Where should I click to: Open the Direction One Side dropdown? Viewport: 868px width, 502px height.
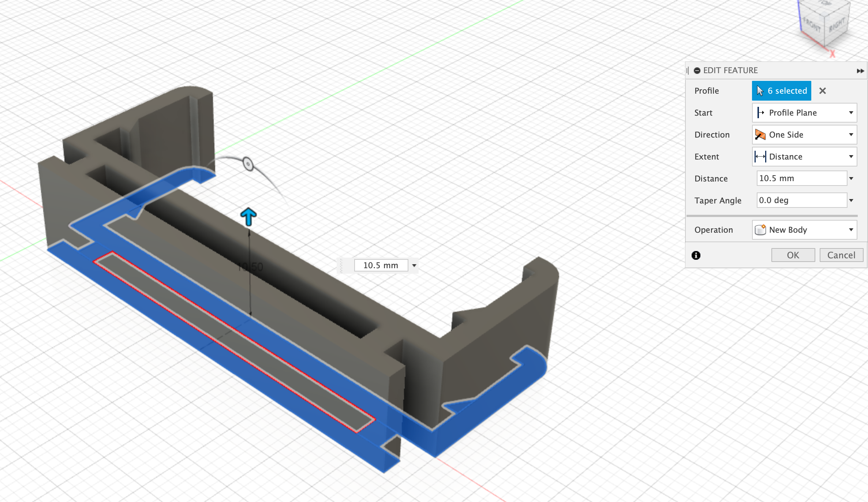pos(804,135)
